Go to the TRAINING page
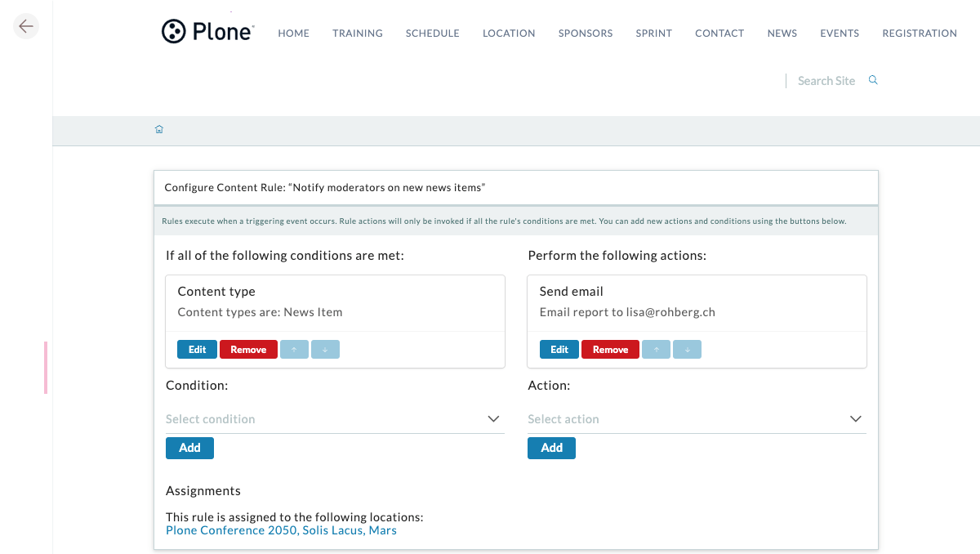980x554 pixels. point(358,34)
